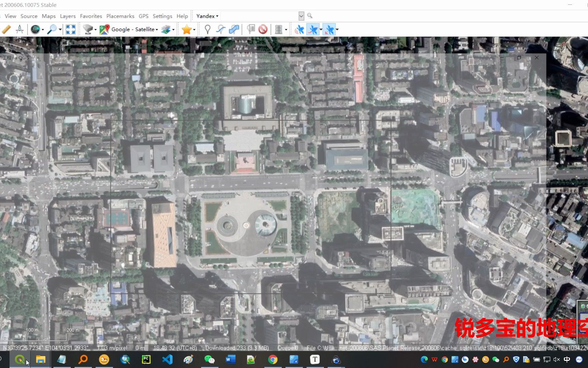Open QGIS from the taskbar
Screen dimensions: 588x368
[20, 359]
